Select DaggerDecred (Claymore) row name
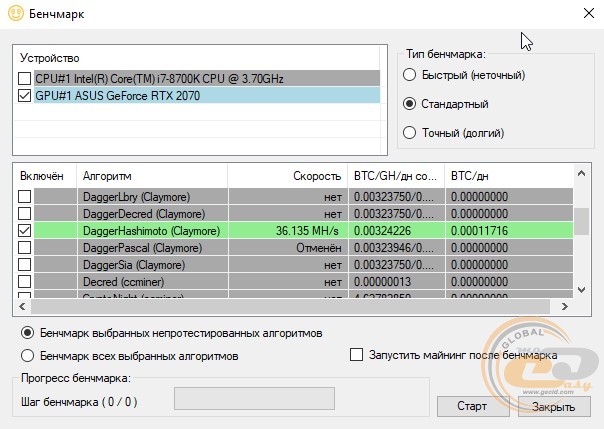The width and height of the screenshot is (604, 429). (144, 214)
